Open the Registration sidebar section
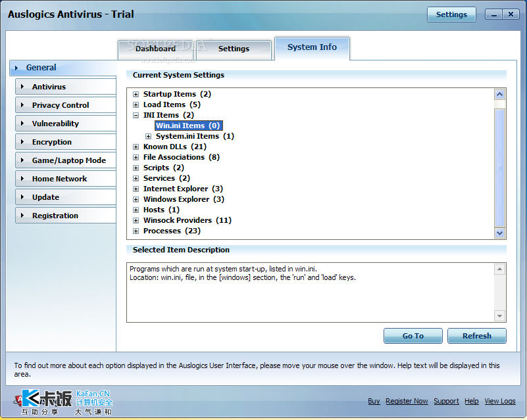The image size is (527, 420). tap(66, 216)
